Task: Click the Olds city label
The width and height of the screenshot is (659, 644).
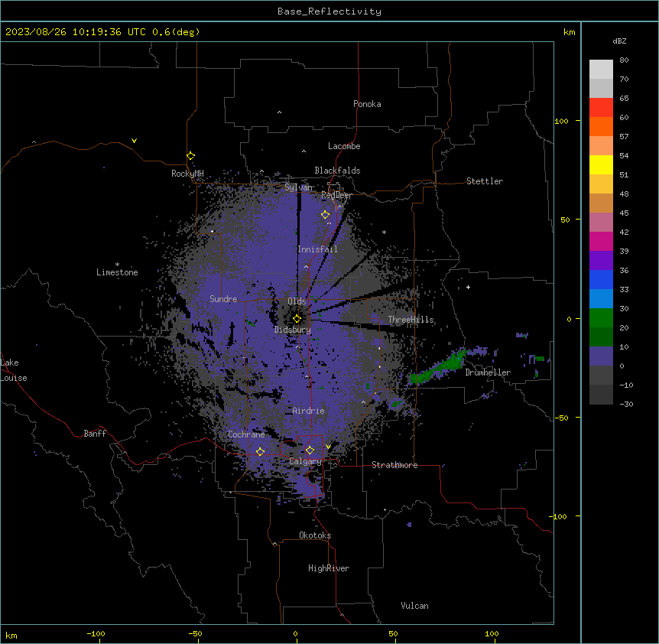Action: [297, 301]
